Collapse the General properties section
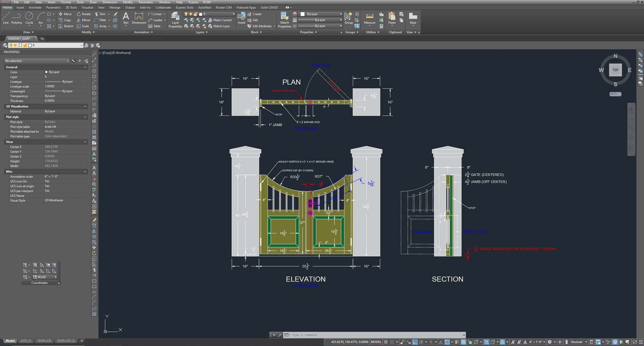Screen dimensions: 644x346 tap(85, 67)
